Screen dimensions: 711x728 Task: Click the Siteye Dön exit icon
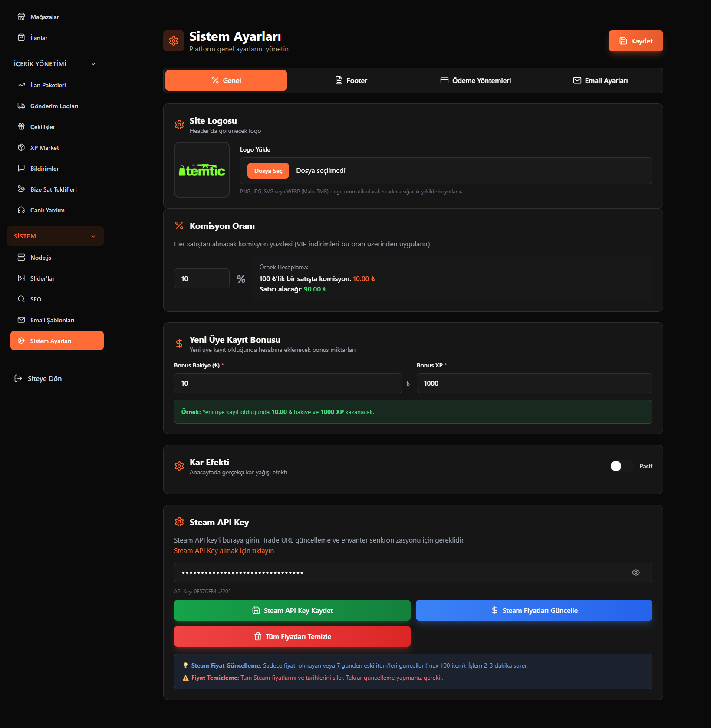(x=18, y=379)
